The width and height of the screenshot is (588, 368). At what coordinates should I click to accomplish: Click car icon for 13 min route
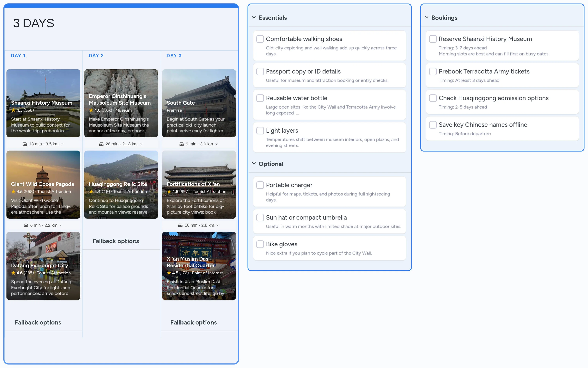pyautogui.click(x=24, y=144)
